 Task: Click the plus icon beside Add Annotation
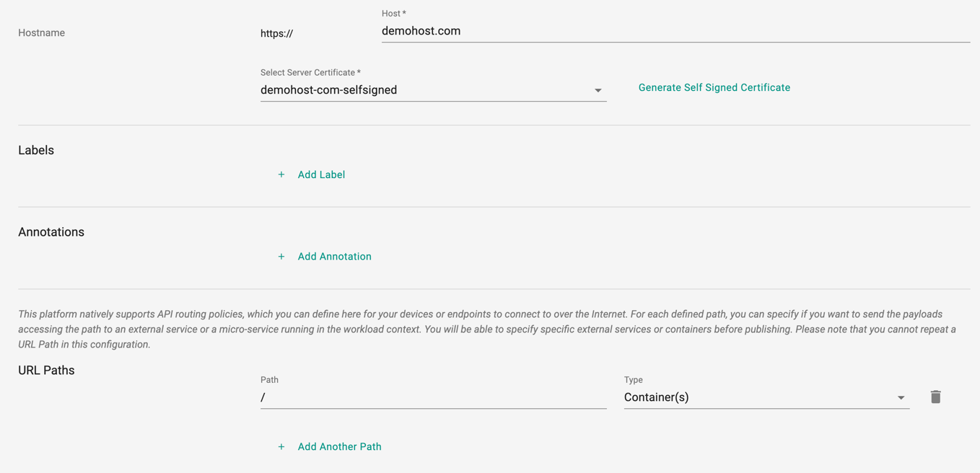281,257
